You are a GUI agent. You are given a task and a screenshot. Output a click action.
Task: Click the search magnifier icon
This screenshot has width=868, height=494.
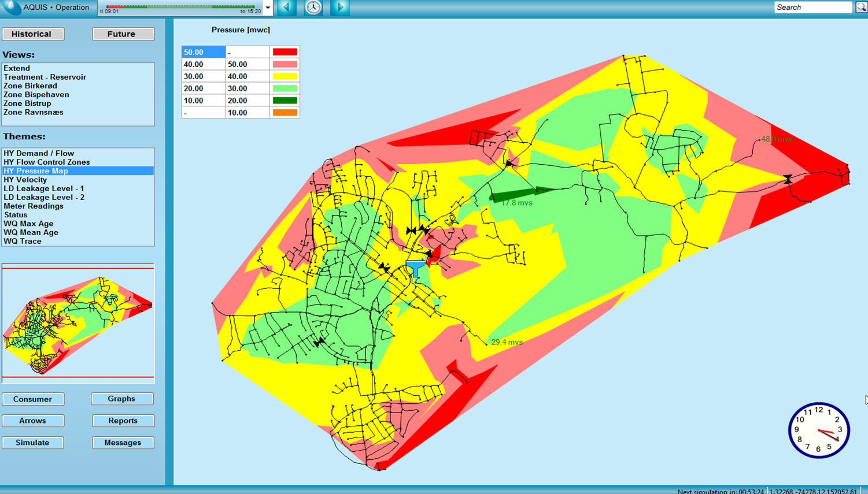pyautogui.click(x=861, y=7)
